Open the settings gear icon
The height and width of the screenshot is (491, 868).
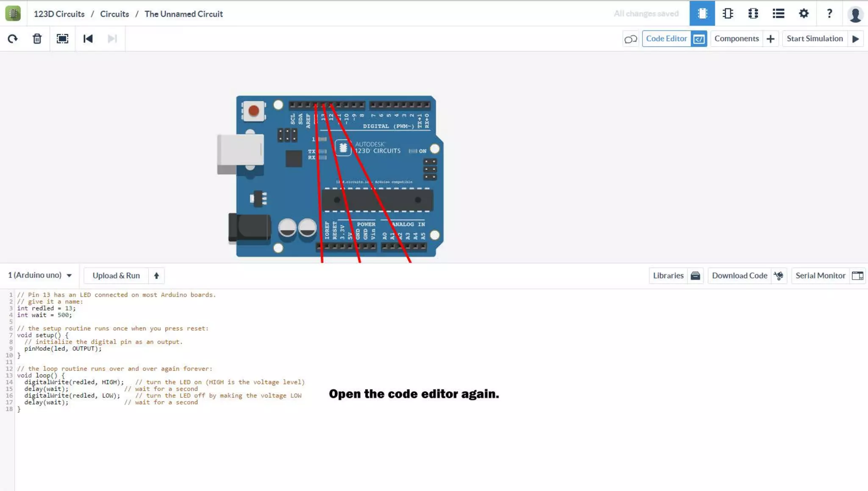804,14
